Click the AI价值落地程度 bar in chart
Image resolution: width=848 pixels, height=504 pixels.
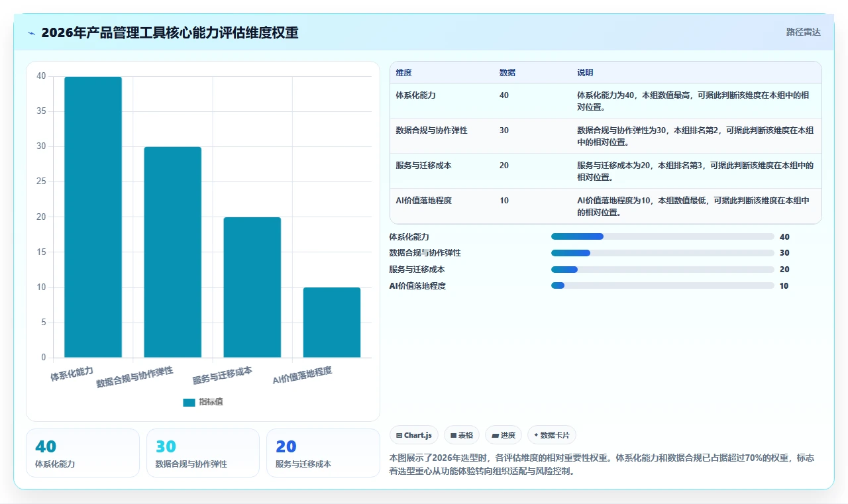tap(332, 323)
